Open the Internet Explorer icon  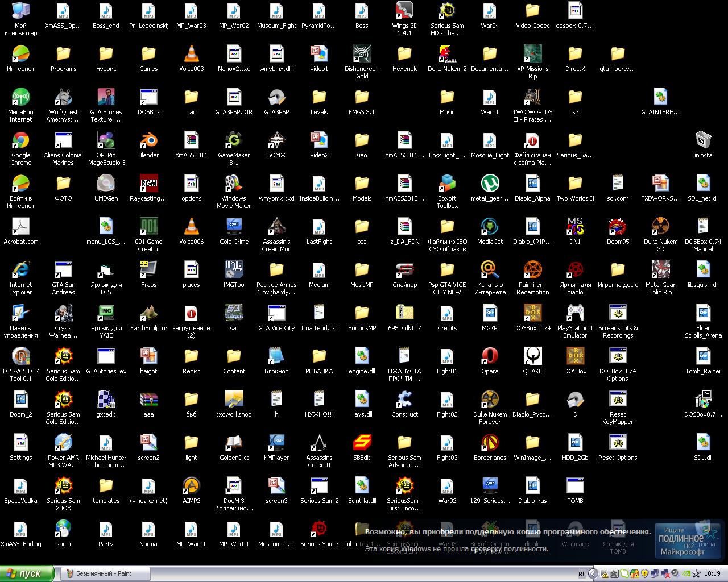[21, 269]
